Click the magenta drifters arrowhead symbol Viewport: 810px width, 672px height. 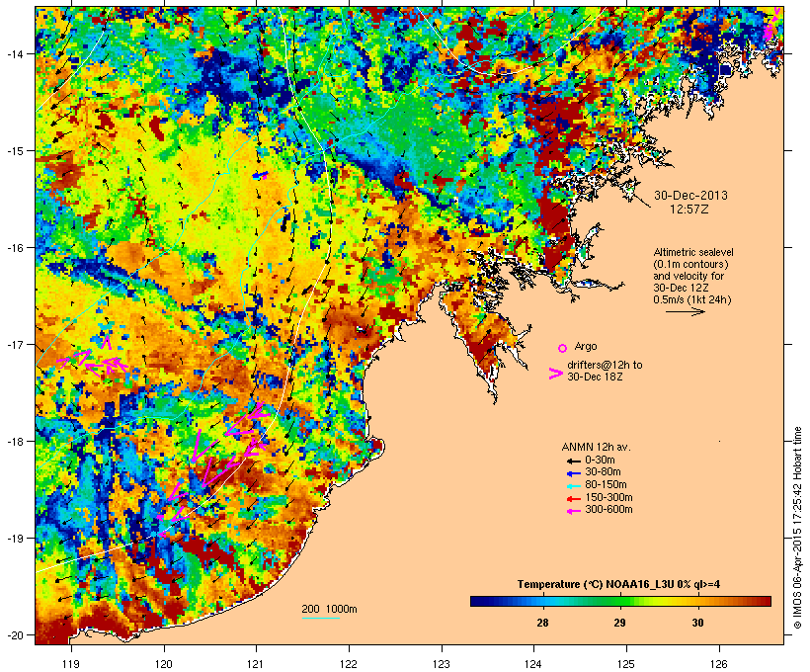click(556, 374)
